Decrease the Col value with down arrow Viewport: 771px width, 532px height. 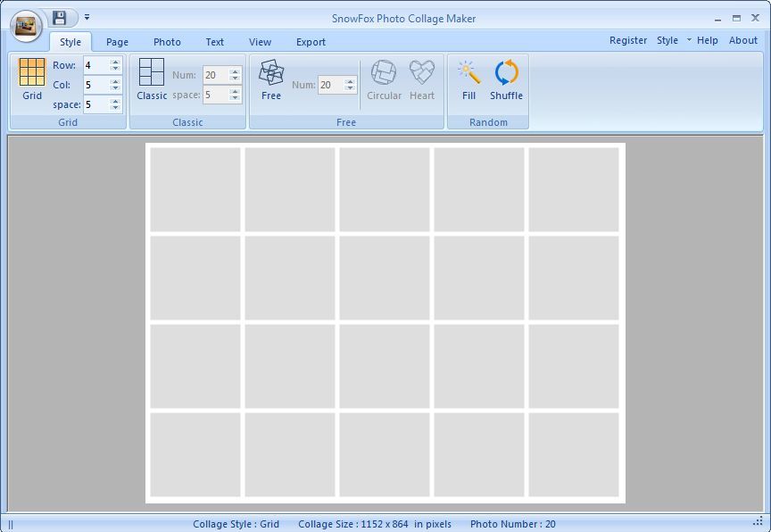pos(115,88)
